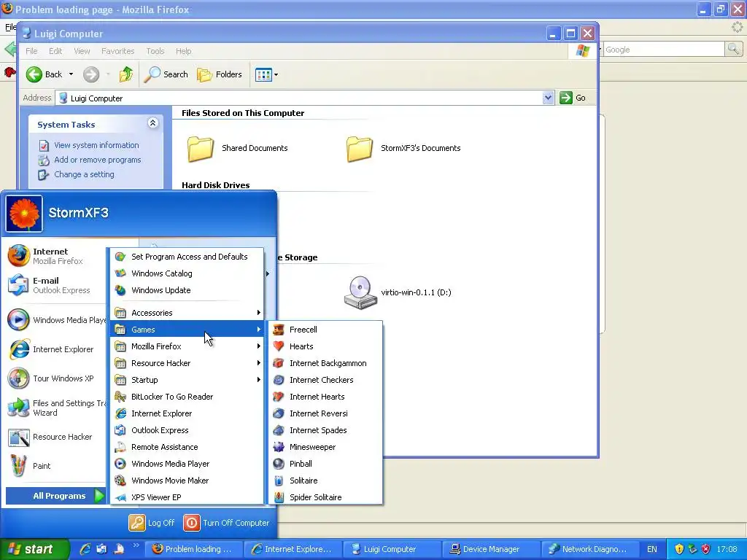Image resolution: width=747 pixels, height=560 pixels.
Task: Click View system information link
Action: (96, 145)
